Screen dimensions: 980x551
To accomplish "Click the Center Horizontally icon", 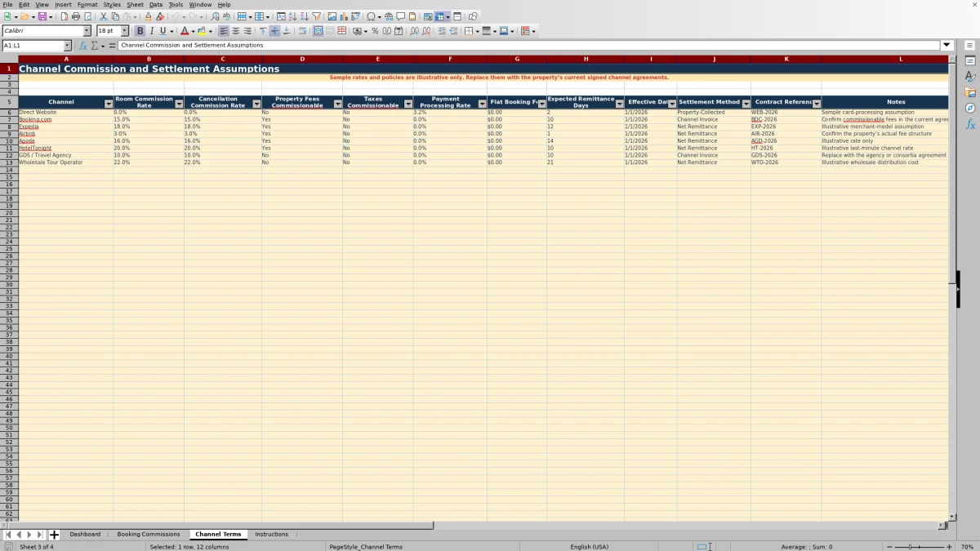I will [x=235, y=31].
